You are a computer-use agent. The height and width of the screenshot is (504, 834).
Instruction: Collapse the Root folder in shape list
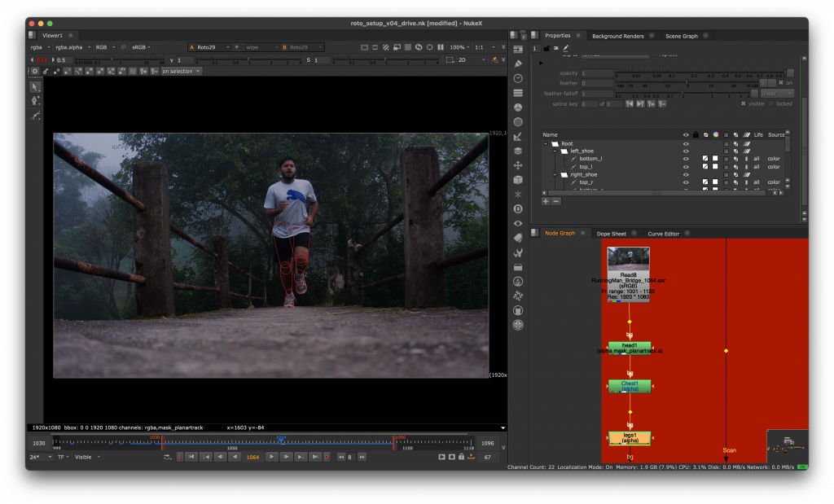click(x=545, y=143)
